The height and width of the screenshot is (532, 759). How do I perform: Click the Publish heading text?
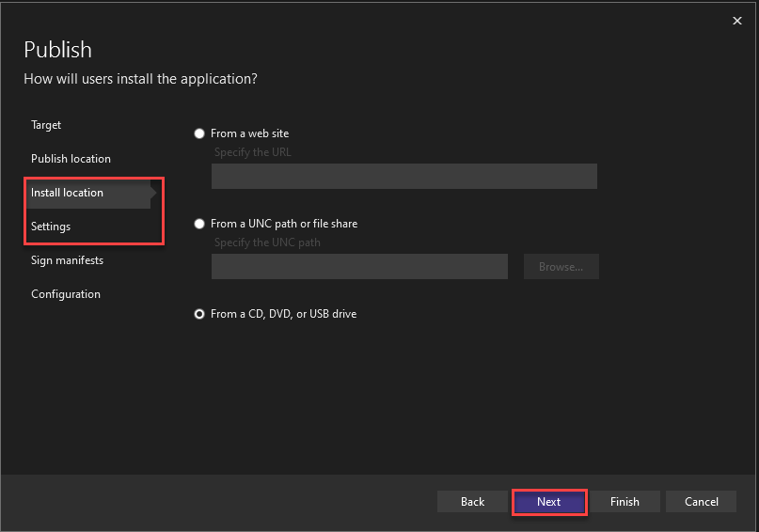coord(57,50)
